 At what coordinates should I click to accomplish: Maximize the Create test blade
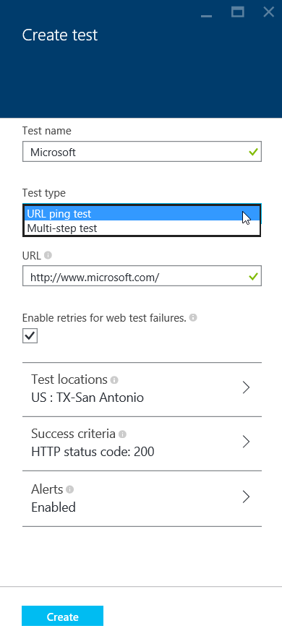pos(238,12)
